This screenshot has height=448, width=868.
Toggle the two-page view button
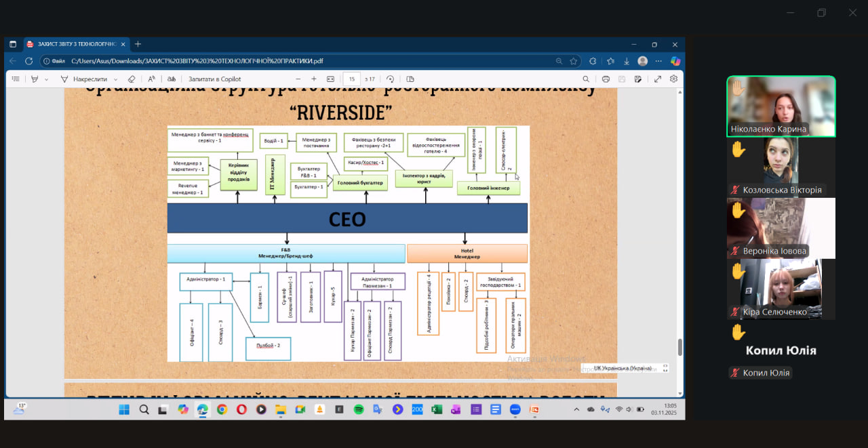click(x=410, y=79)
